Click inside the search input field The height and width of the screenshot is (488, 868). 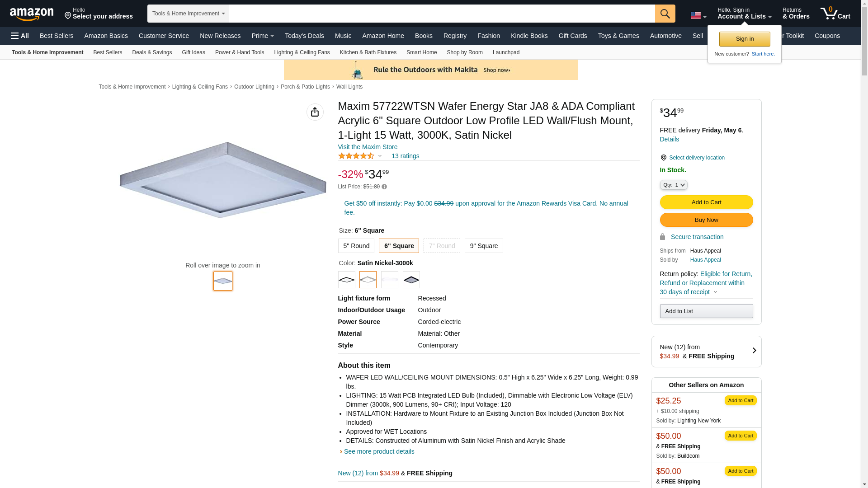tap(442, 14)
